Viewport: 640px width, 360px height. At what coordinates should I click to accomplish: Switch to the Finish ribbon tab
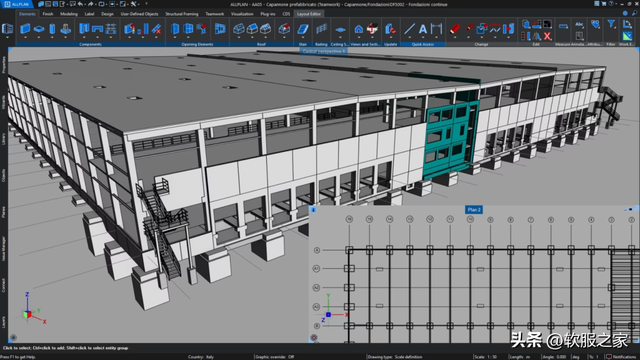48,14
